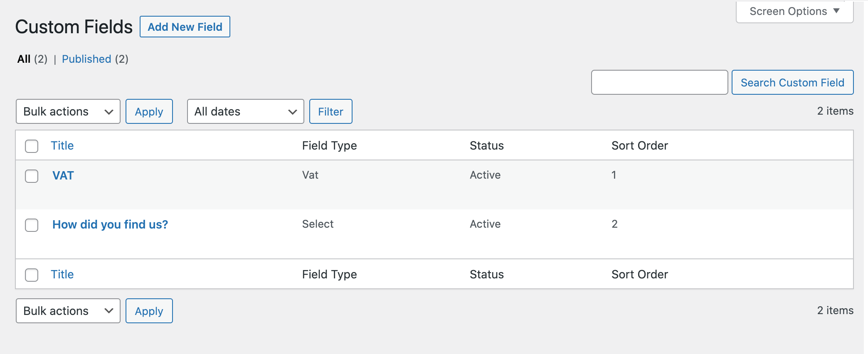Open the top Bulk actions dropdown
Image resolution: width=868 pixels, height=354 pixels.
tap(68, 111)
